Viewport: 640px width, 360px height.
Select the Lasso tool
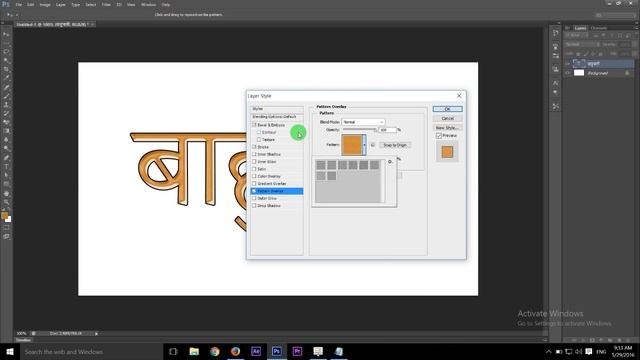(6, 52)
